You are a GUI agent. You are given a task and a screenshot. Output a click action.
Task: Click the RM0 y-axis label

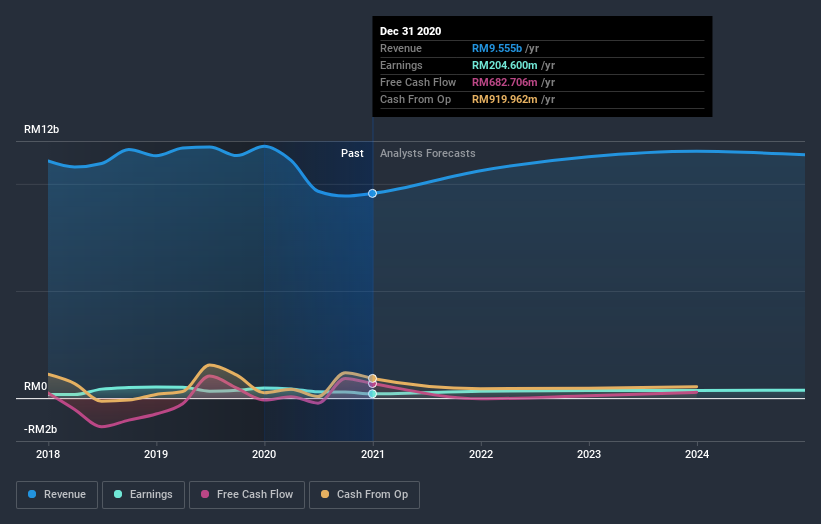[x=36, y=386]
